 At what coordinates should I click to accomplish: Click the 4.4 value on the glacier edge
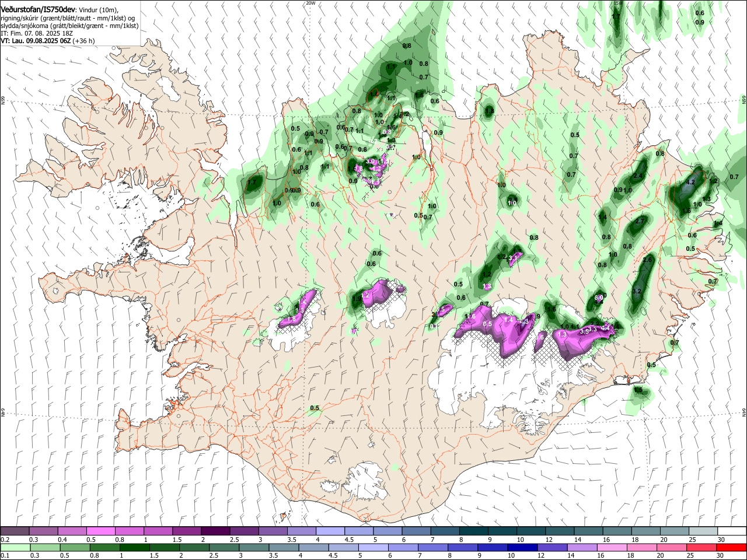(x=606, y=328)
